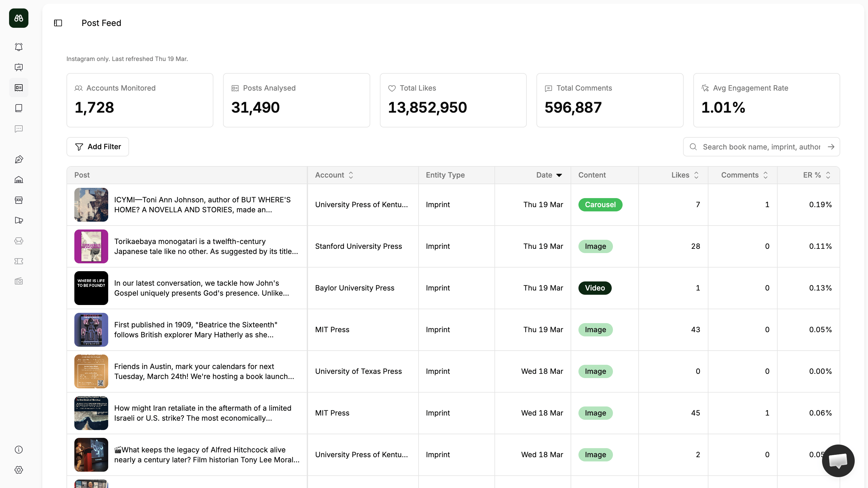868x488 pixels.
Task: Select the book icon in sidebar
Action: pos(19,108)
